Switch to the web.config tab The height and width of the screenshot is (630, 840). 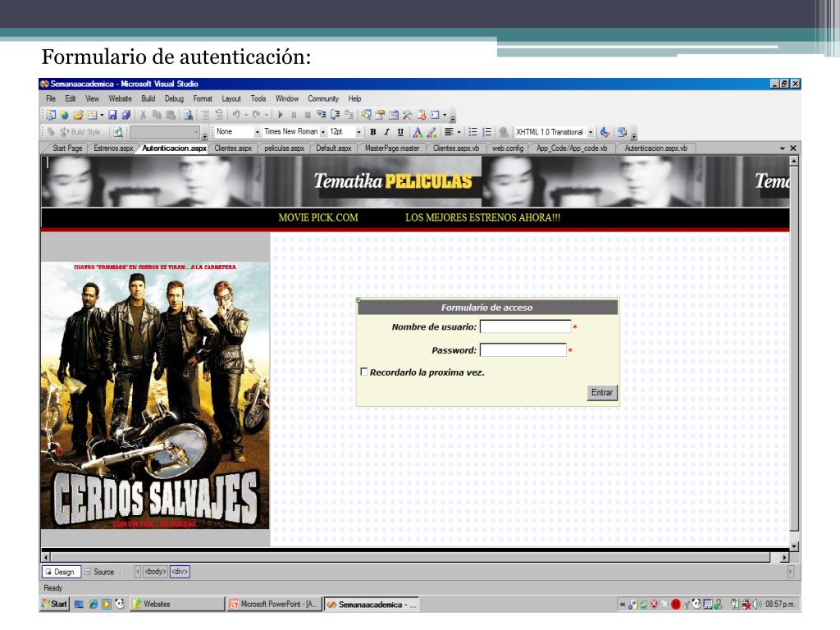pos(508,148)
